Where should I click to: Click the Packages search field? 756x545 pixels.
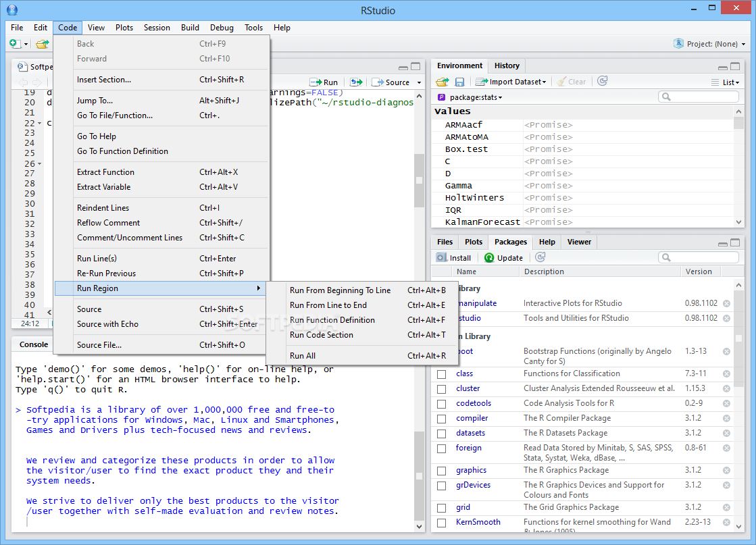click(698, 257)
